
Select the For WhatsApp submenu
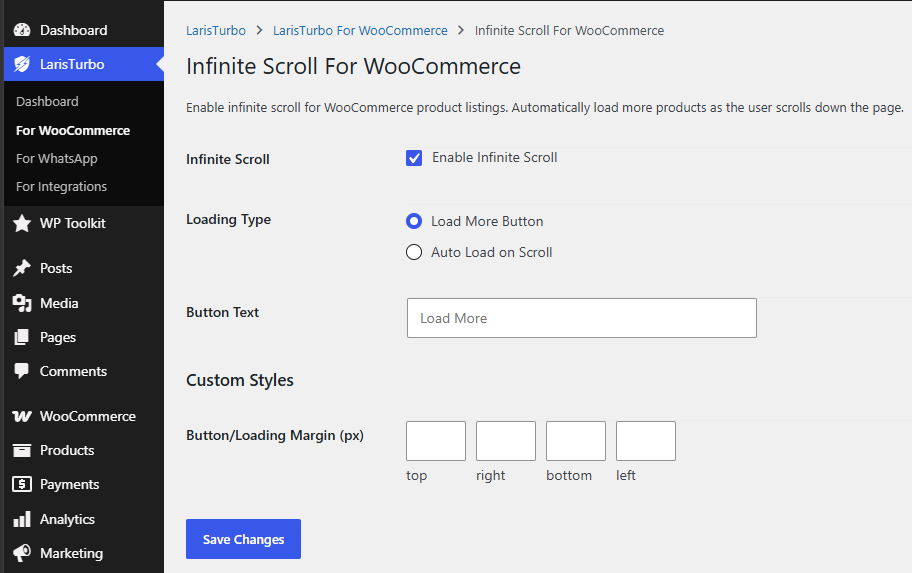[x=56, y=158]
